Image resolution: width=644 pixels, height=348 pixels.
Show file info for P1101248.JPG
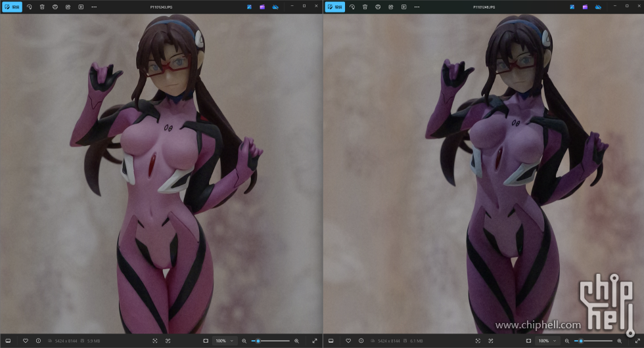(361, 341)
